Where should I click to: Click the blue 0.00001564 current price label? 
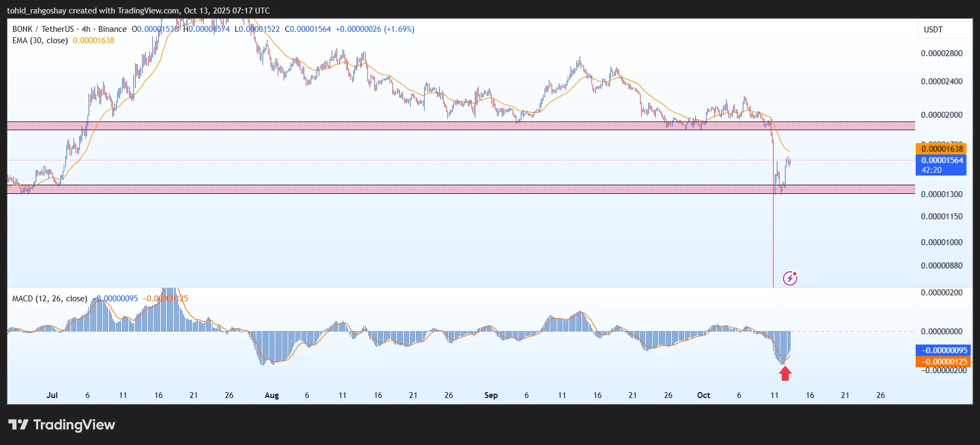point(942,160)
